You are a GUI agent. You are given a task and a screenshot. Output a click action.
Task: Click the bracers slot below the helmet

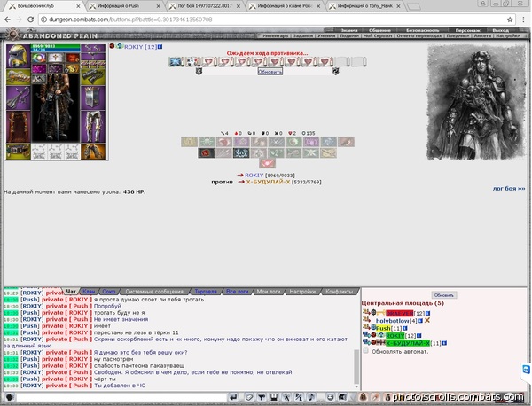(x=19, y=76)
